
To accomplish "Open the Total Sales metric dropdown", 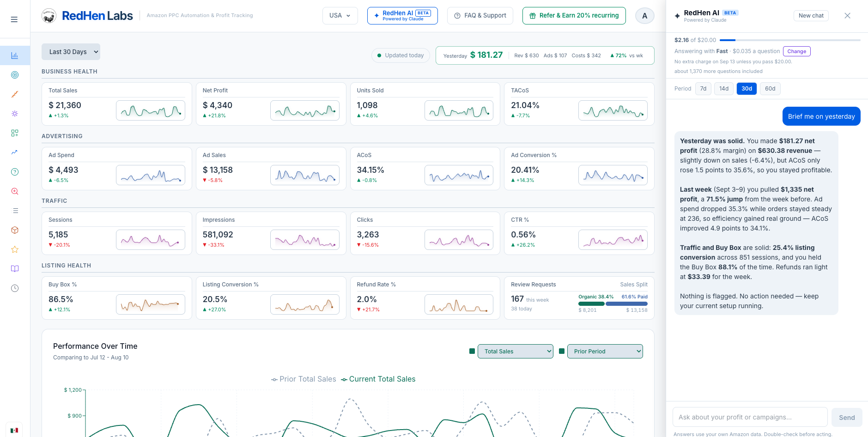I will [x=516, y=352].
